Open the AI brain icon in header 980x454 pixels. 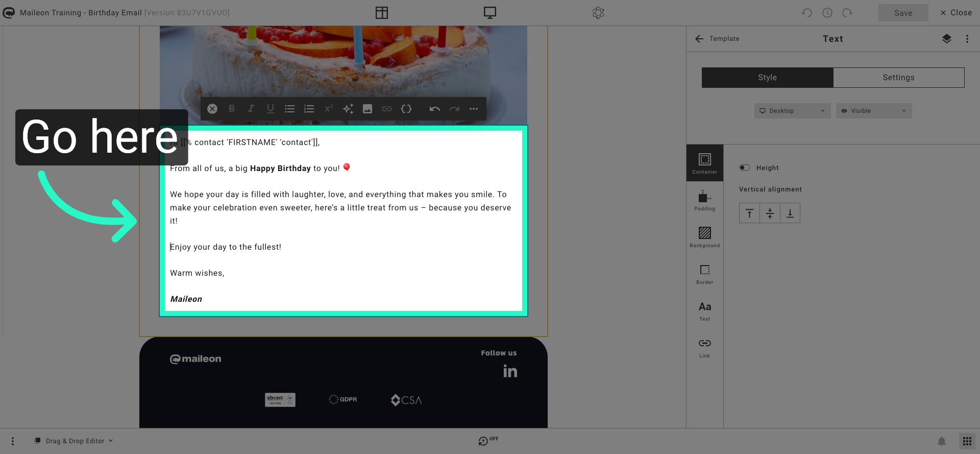coord(598,13)
